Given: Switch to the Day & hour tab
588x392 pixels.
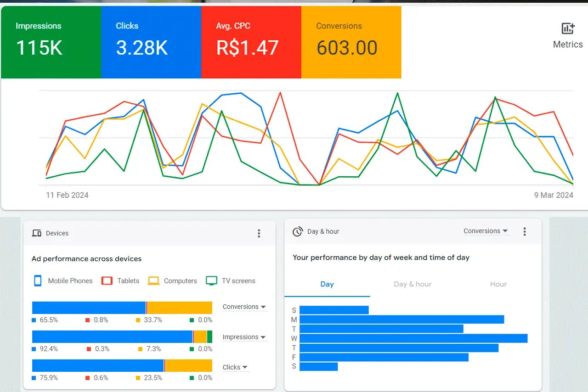Looking at the screenshot, I should [x=413, y=284].
